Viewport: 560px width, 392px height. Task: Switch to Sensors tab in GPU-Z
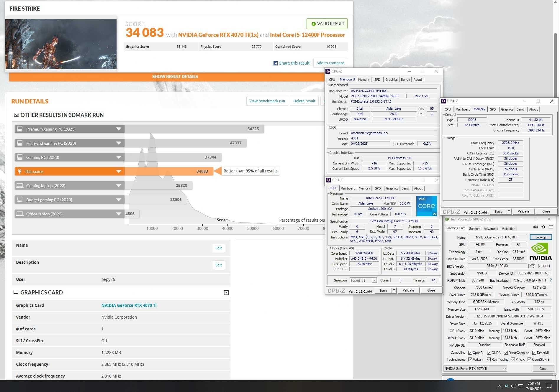(x=474, y=229)
